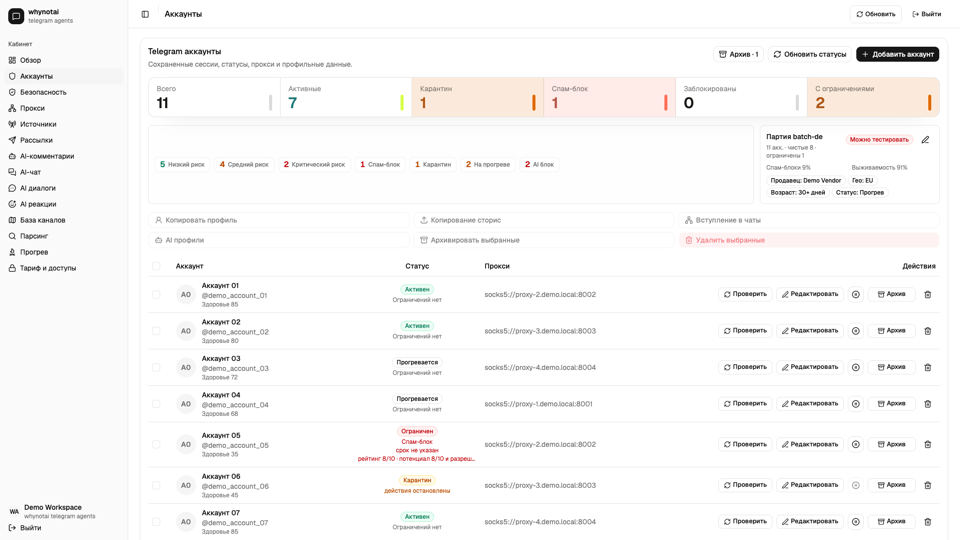Select checkbox for Аккаунт 07

click(156, 522)
